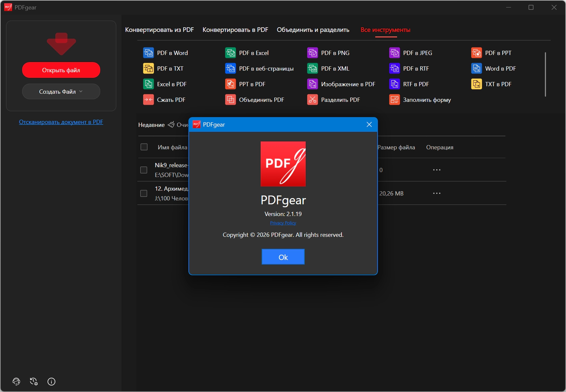566x392 pixels.
Task: Select the PDF в XML tool icon
Action: (x=312, y=68)
